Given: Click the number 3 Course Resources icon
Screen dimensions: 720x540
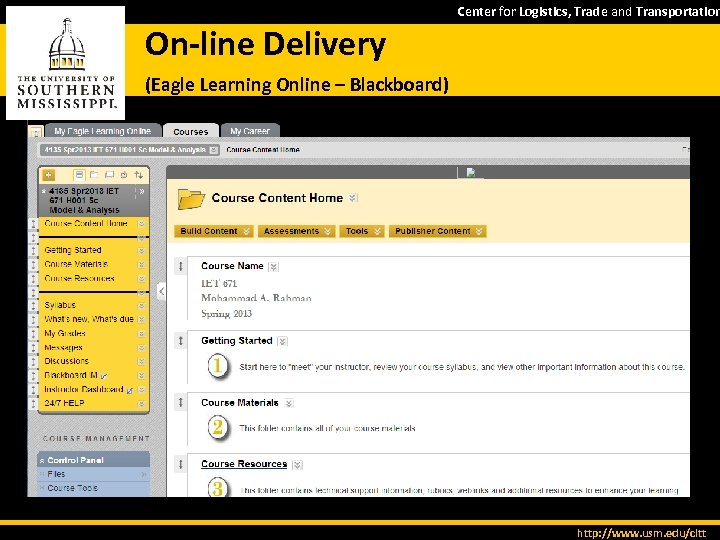Looking at the screenshot, I should tap(218, 488).
